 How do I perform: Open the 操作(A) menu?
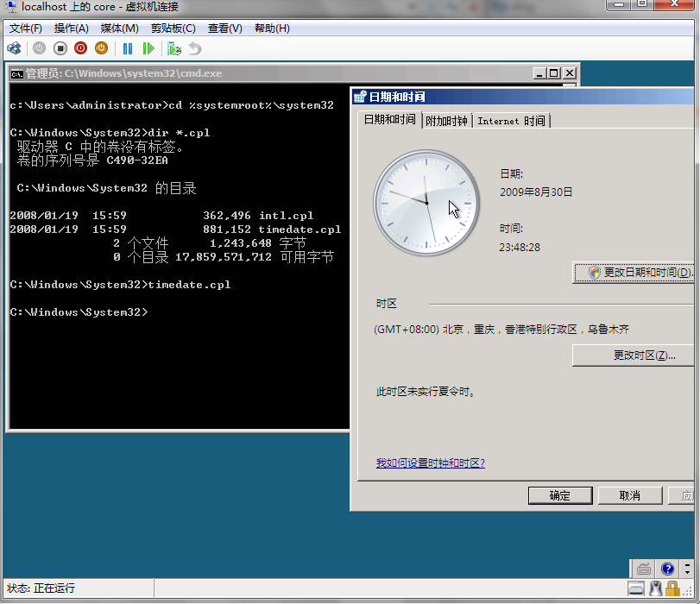point(72,28)
